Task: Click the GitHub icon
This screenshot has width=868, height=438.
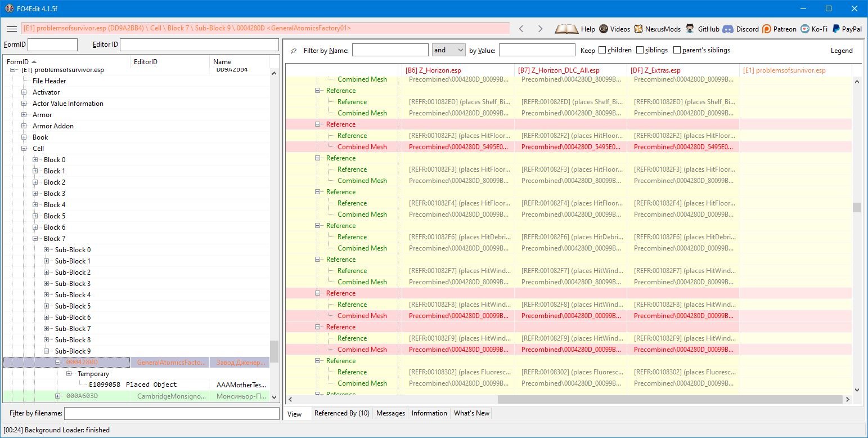Action: pyautogui.click(x=690, y=29)
